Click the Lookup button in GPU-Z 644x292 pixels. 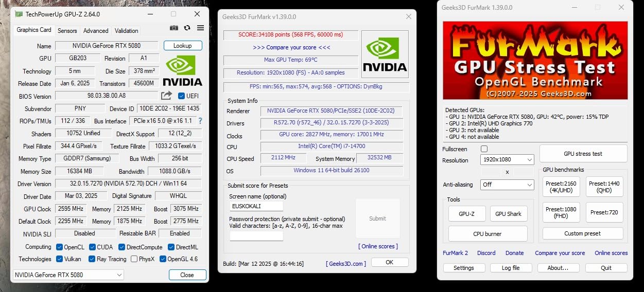click(183, 46)
